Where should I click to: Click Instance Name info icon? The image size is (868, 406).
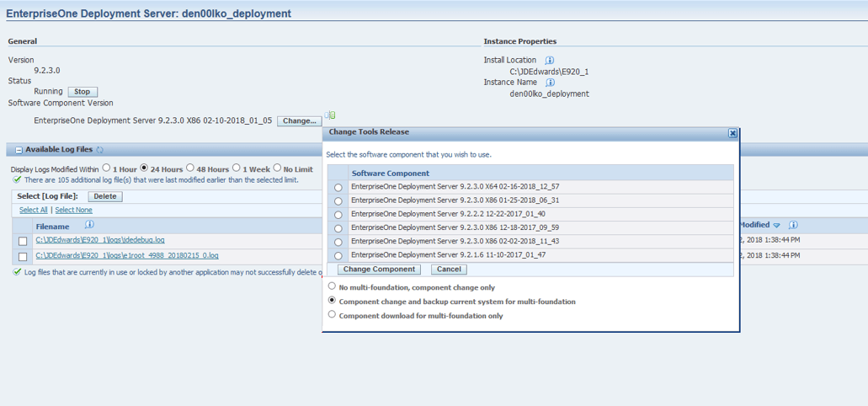(x=551, y=83)
